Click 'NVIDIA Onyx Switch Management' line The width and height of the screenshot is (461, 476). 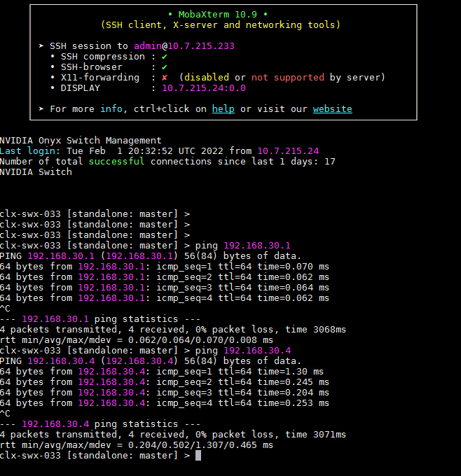81,141
